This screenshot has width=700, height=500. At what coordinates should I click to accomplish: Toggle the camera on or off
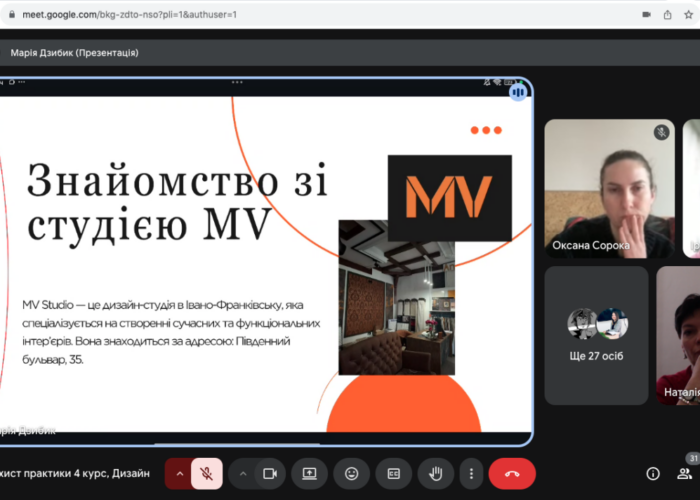pos(269,473)
